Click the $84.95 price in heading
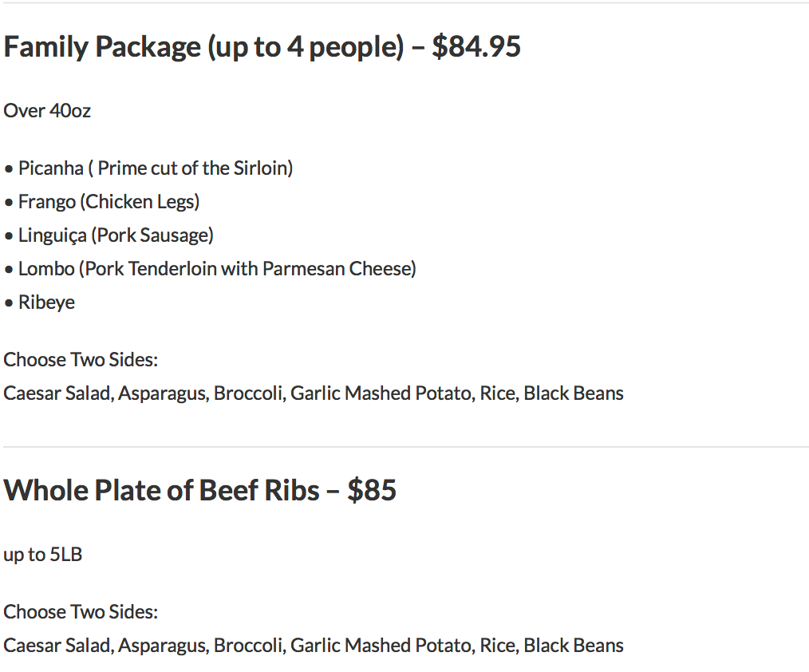 [476, 47]
